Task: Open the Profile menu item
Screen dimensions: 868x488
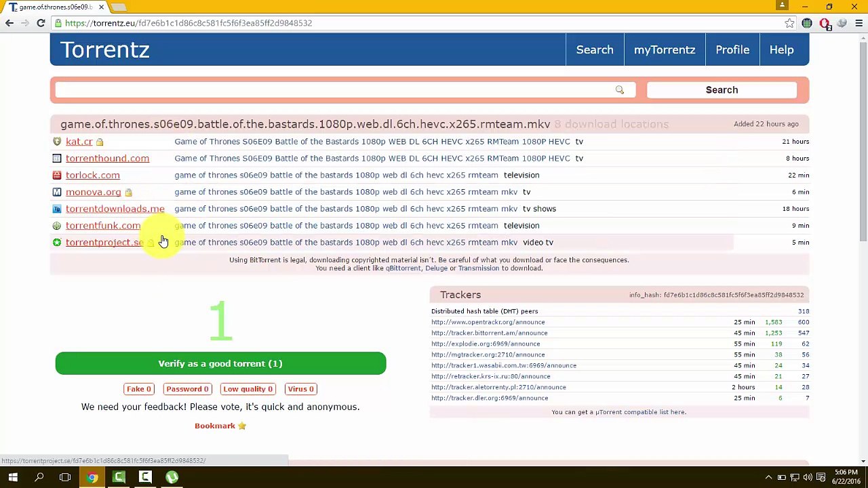Action: coord(732,49)
